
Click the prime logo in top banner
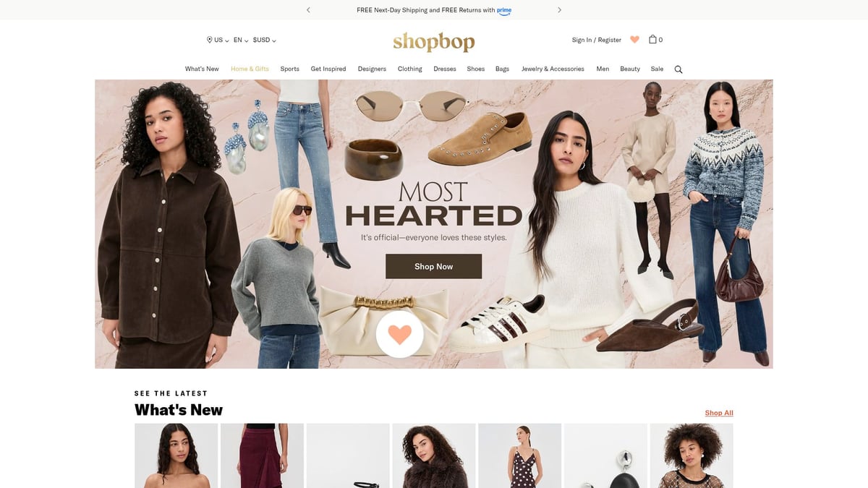click(504, 11)
